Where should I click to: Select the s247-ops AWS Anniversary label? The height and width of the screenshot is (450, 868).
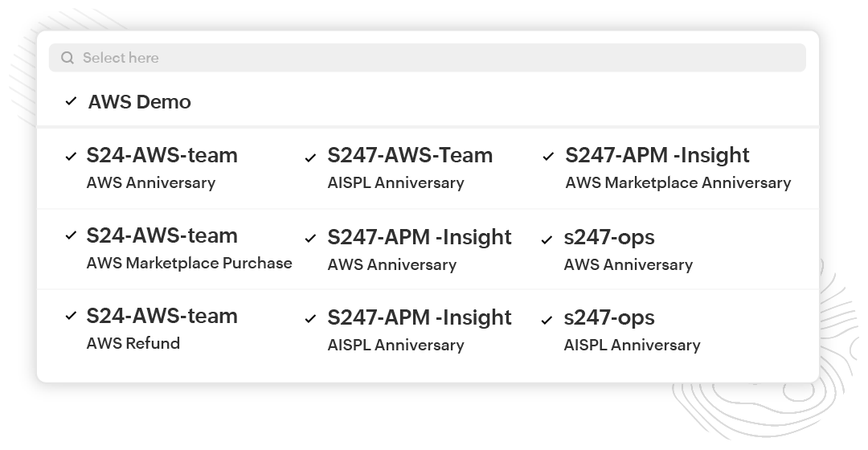tap(628, 249)
